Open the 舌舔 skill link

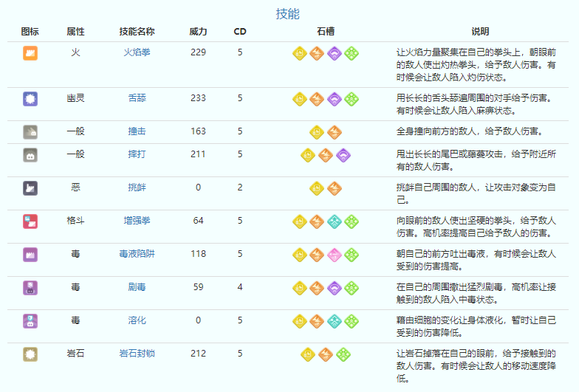point(137,97)
